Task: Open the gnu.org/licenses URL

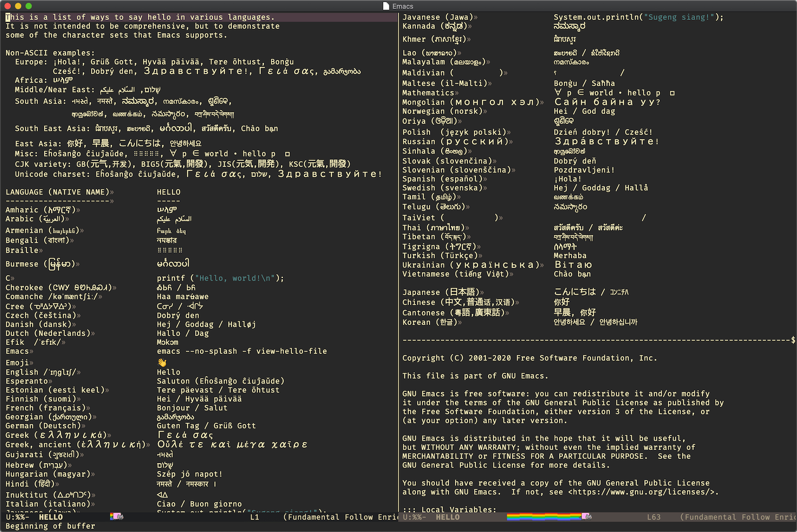Action: pos(642,492)
